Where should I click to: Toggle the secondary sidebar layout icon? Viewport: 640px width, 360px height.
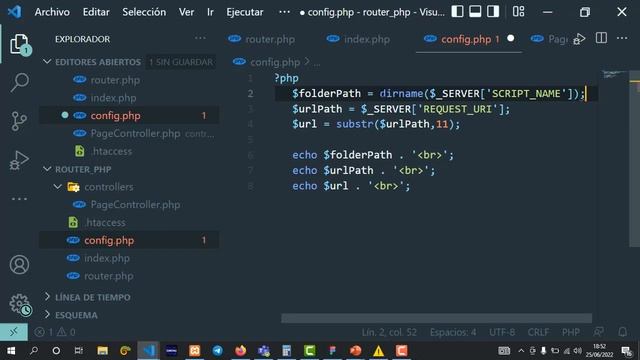pos(493,11)
